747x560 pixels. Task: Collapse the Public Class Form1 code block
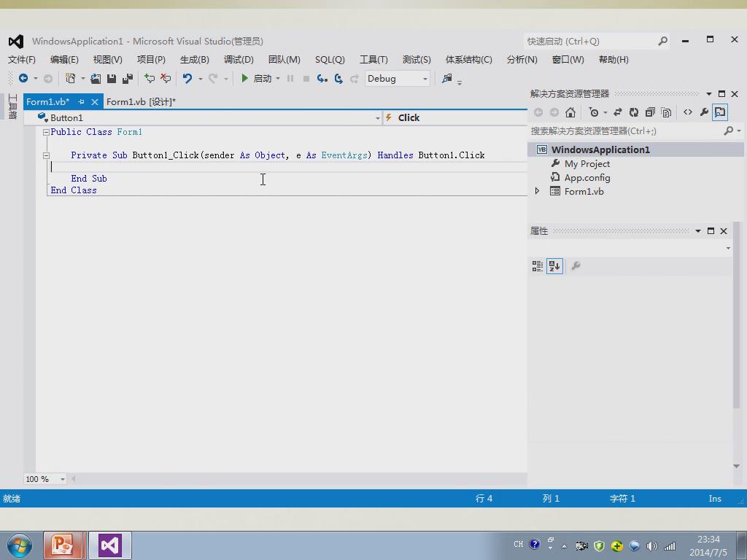tap(46, 133)
